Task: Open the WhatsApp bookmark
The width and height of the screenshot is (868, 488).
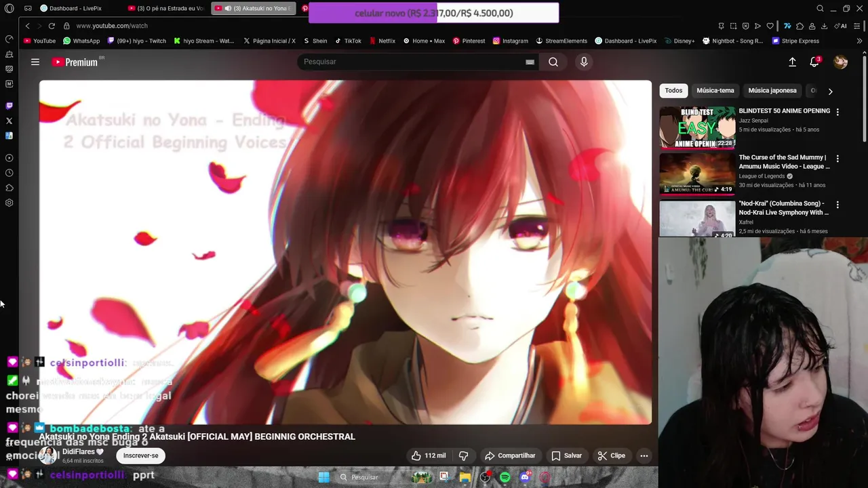Action: point(81,41)
